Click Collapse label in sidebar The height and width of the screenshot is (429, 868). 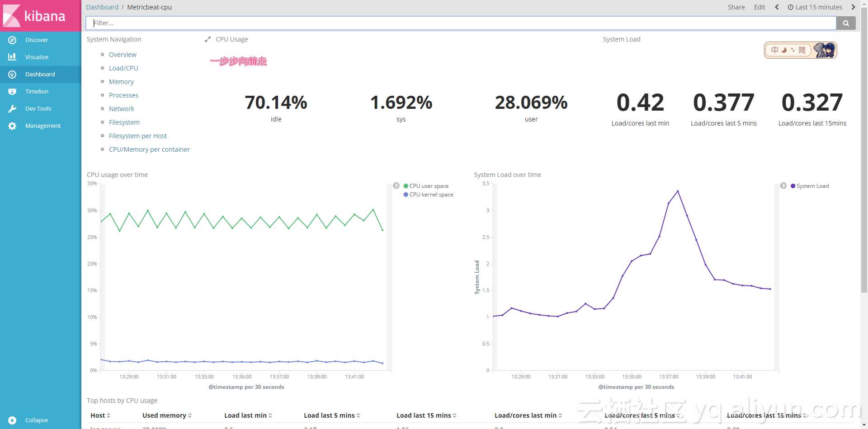point(37,420)
